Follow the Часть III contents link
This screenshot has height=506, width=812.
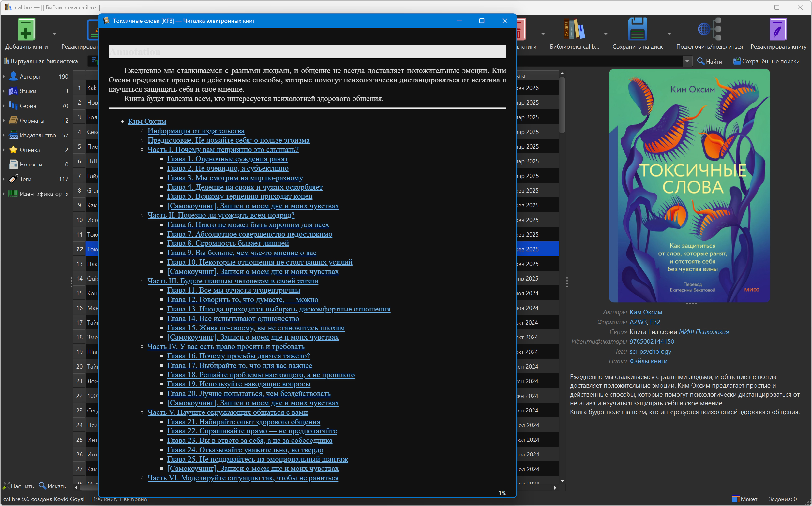[x=233, y=281]
